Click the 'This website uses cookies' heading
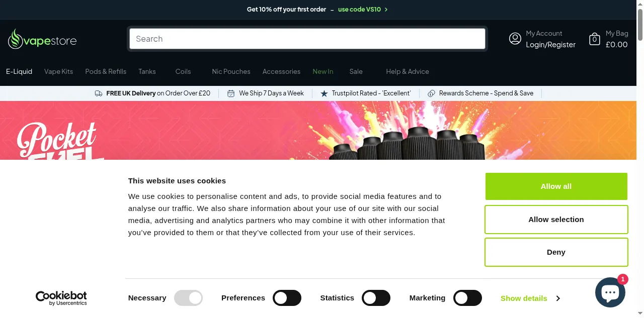The width and height of the screenshot is (644, 318). pyautogui.click(x=177, y=181)
